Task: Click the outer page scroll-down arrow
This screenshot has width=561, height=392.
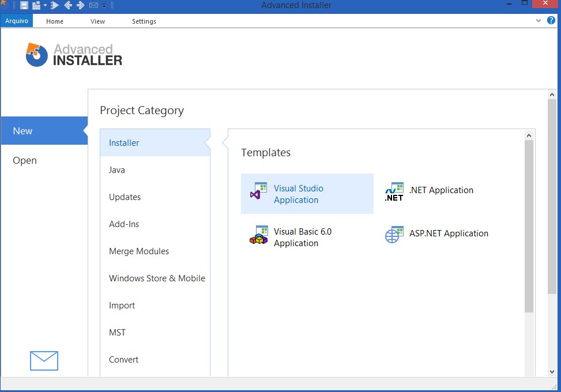Action: (552, 372)
